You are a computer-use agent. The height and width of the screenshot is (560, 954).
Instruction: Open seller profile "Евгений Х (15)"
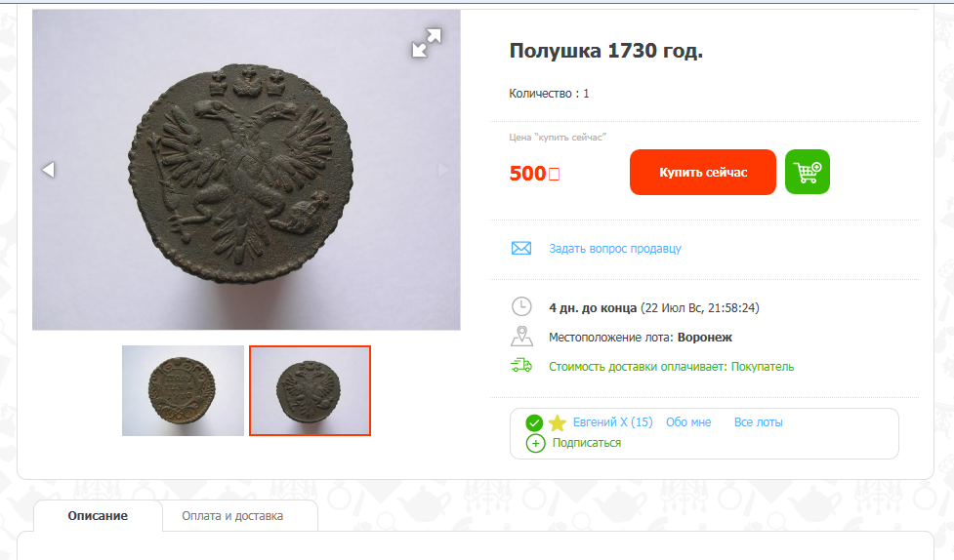[x=612, y=422]
